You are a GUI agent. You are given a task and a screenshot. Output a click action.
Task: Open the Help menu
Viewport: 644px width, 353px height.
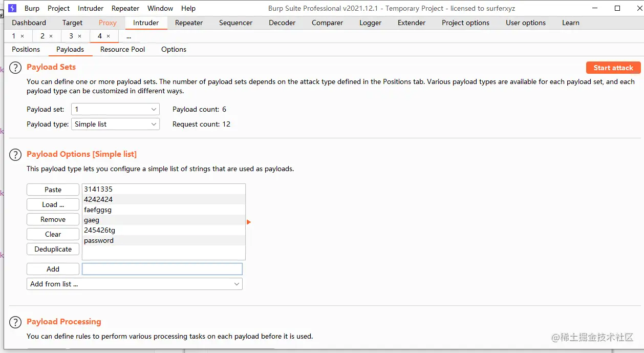click(188, 8)
